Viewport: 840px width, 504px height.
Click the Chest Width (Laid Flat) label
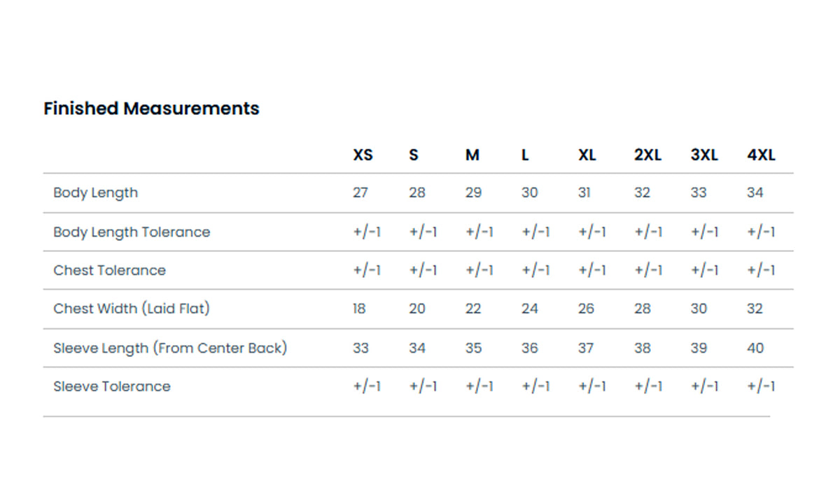click(132, 309)
